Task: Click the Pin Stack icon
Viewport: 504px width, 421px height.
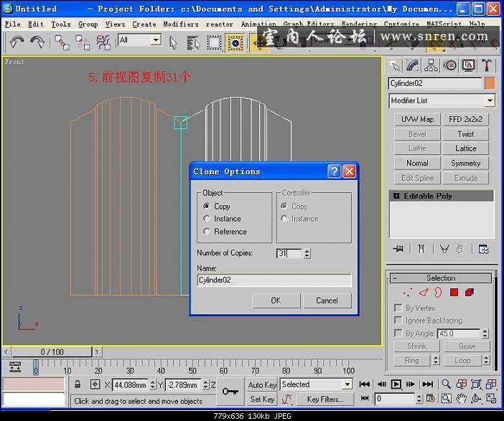Action: 398,249
